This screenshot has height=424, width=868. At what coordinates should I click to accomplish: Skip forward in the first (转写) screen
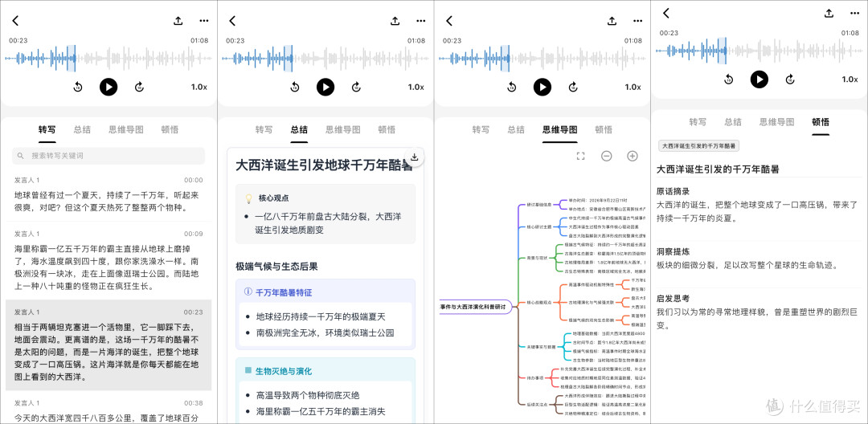coord(140,87)
